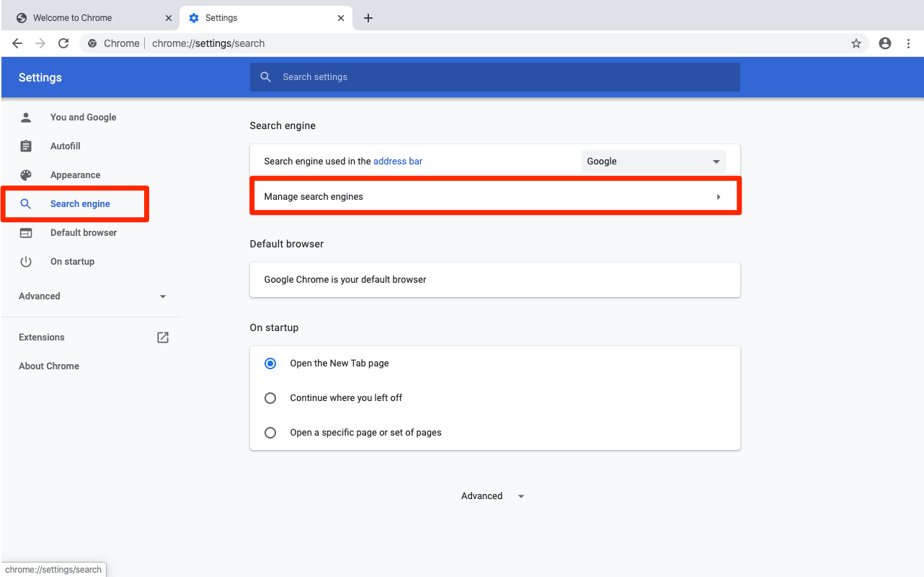Select the You and Google profile icon
The image size is (924, 577).
(27, 117)
